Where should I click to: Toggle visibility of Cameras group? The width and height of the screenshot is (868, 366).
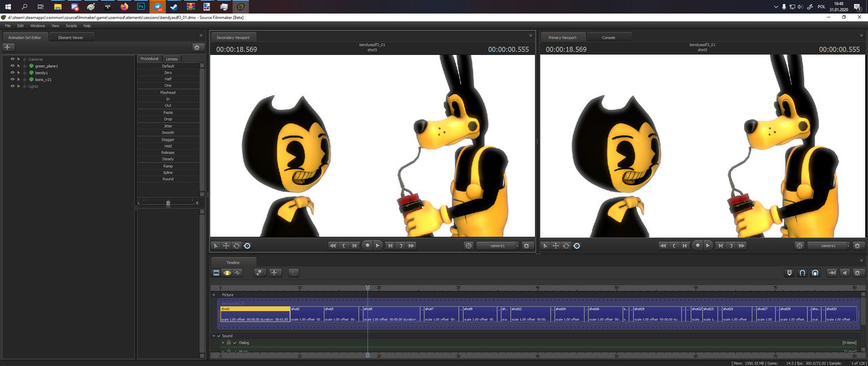tap(12, 59)
